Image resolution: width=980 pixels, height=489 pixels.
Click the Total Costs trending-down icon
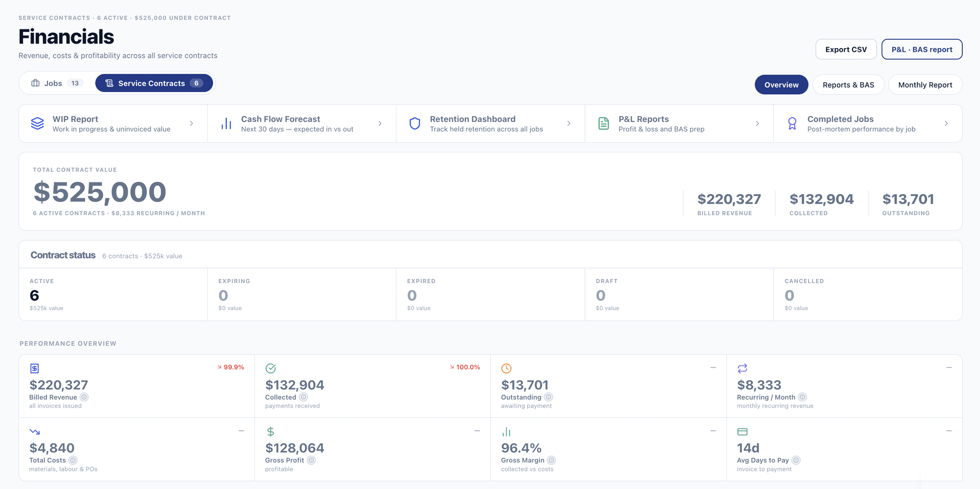(34, 432)
